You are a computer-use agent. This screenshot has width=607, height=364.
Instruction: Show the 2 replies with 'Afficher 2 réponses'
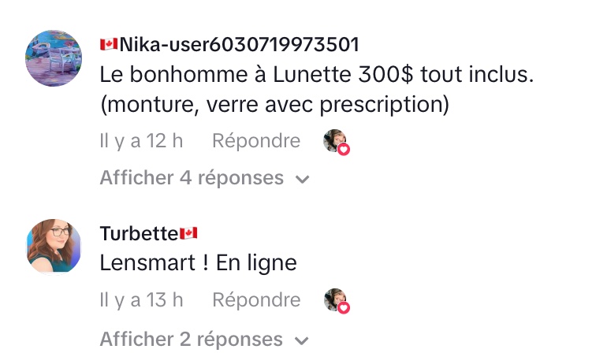192,340
